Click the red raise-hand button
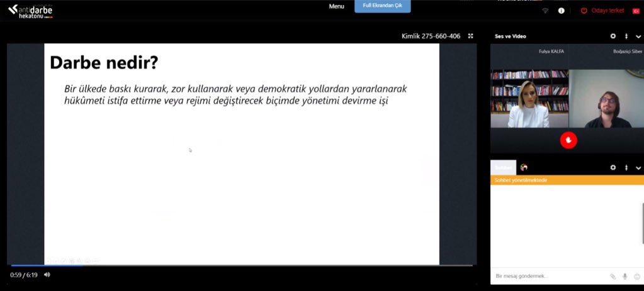This screenshot has width=644, height=291. tap(568, 140)
